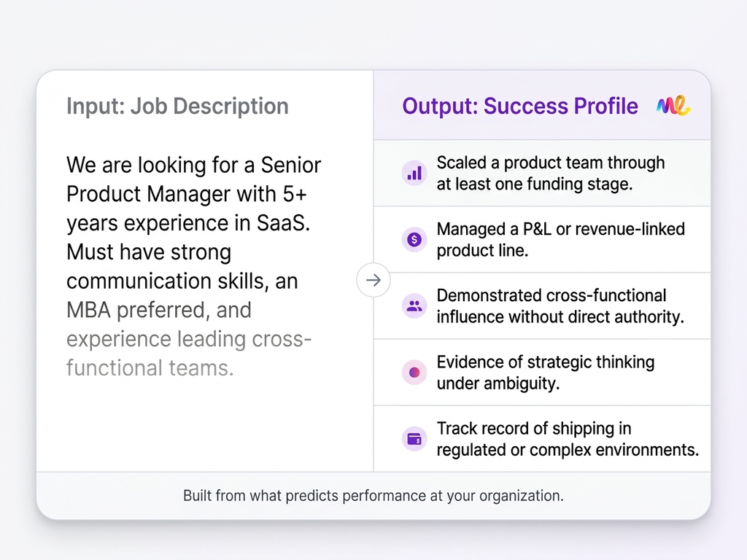Click the "Scaled a product team through" text
747x560 pixels.
pos(550,163)
